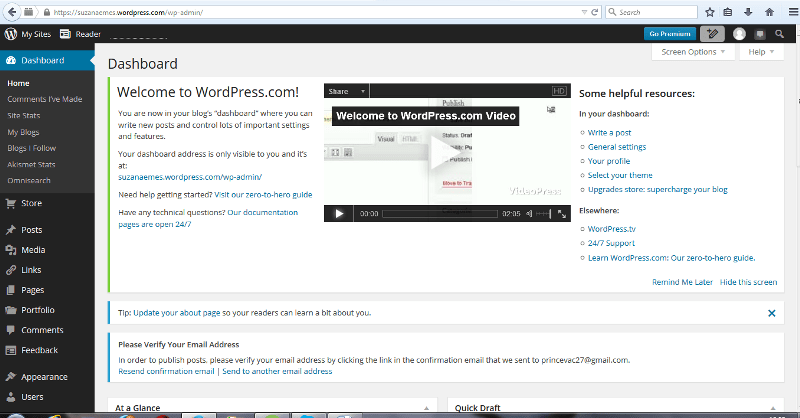Click the WordPress admin bar search icon
The width and height of the screenshot is (800, 418).
coord(780,33)
